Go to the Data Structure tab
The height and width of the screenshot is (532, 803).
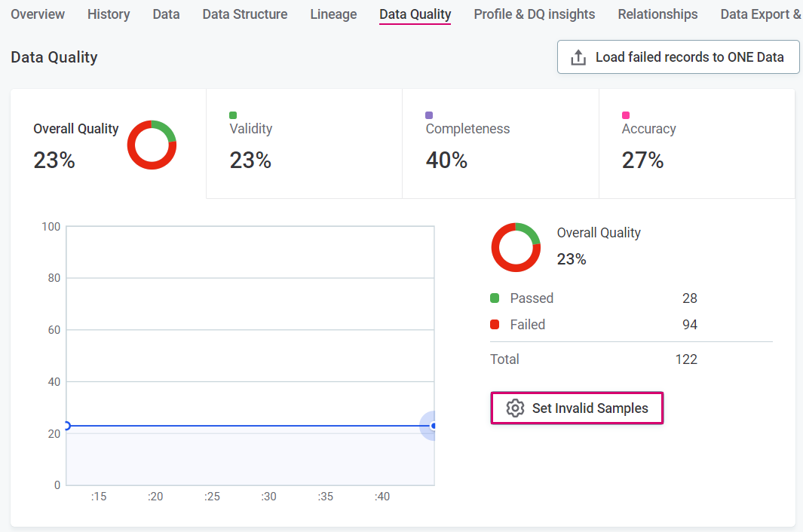coord(245,14)
